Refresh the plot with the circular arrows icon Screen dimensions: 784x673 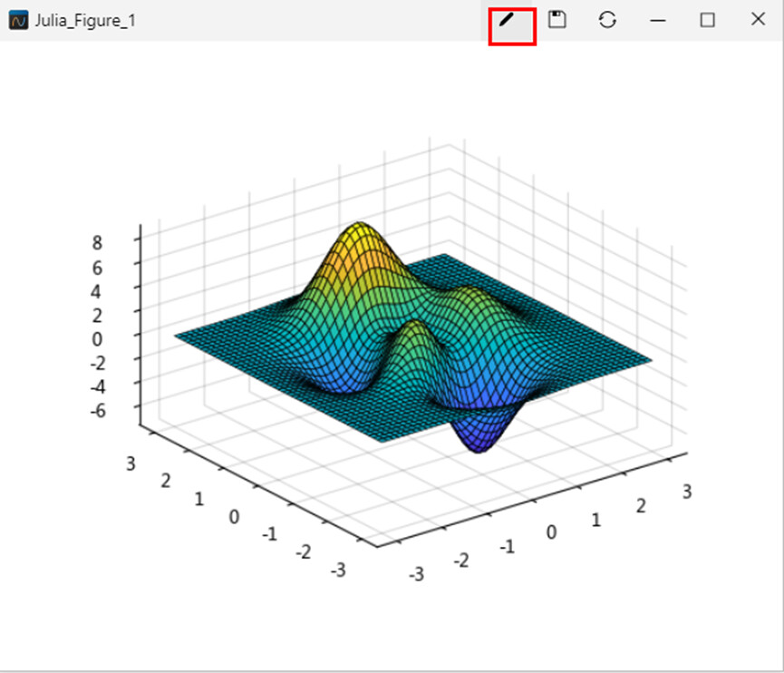pyautogui.click(x=607, y=20)
